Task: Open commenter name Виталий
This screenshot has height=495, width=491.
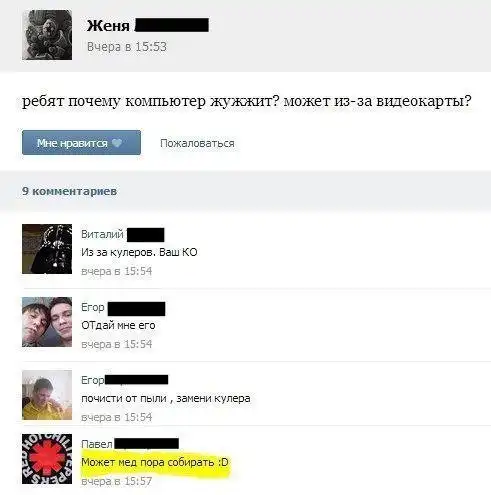Action: pyautogui.click(x=102, y=234)
